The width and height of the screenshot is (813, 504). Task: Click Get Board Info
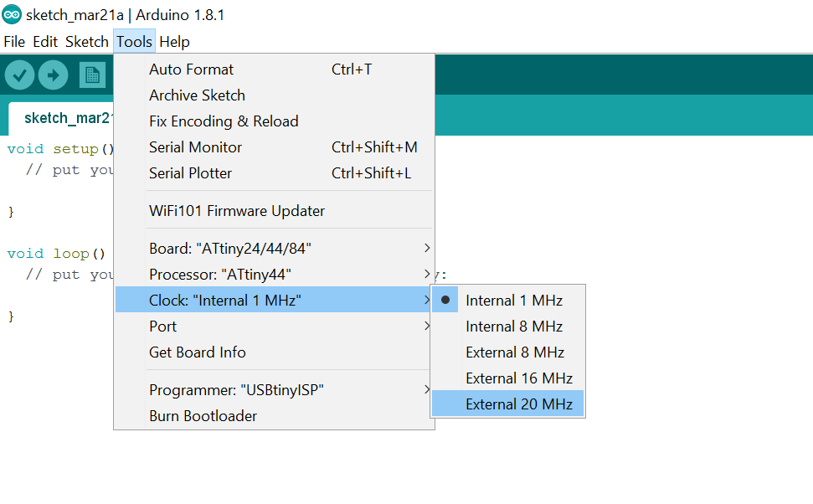(x=275, y=352)
